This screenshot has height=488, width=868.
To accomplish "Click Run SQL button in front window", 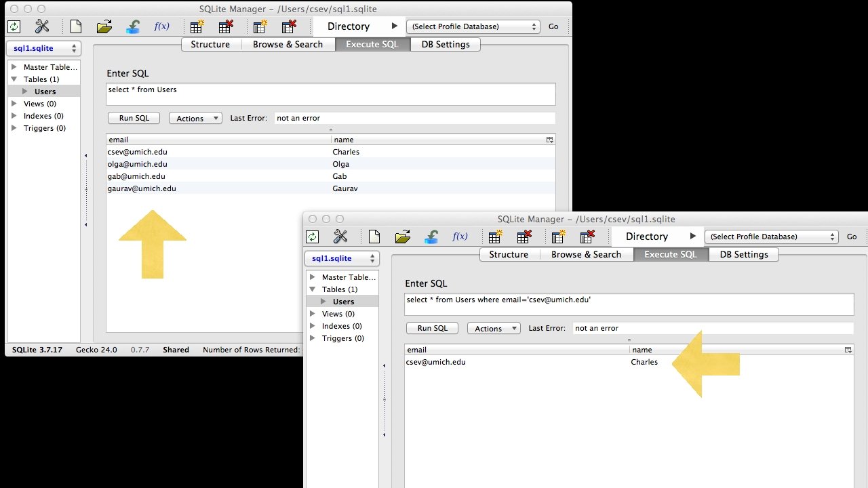I will (x=433, y=328).
